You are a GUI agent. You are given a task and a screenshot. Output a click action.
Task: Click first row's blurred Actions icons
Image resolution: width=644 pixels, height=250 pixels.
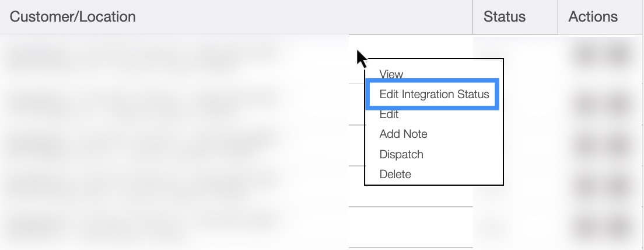[602, 54]
